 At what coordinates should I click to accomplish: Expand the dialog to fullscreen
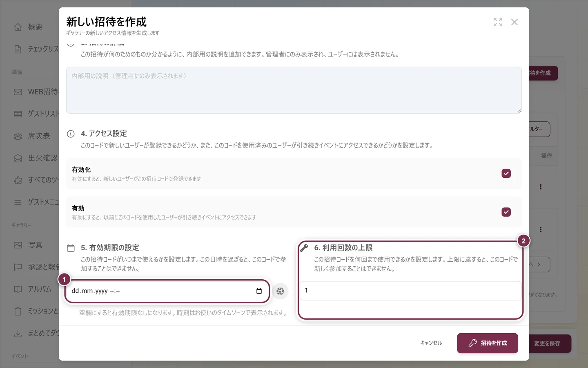click(x=498, y=22)
